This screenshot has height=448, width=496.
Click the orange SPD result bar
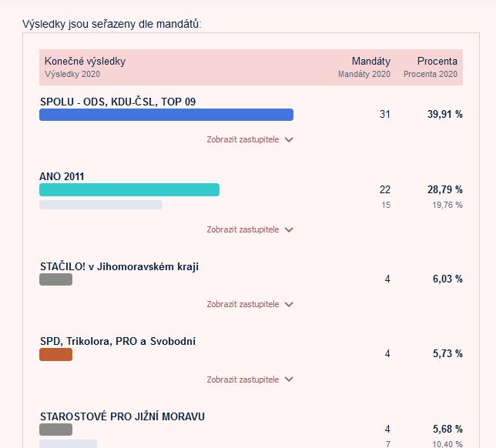pyautogui.click(x=55, y=354)
